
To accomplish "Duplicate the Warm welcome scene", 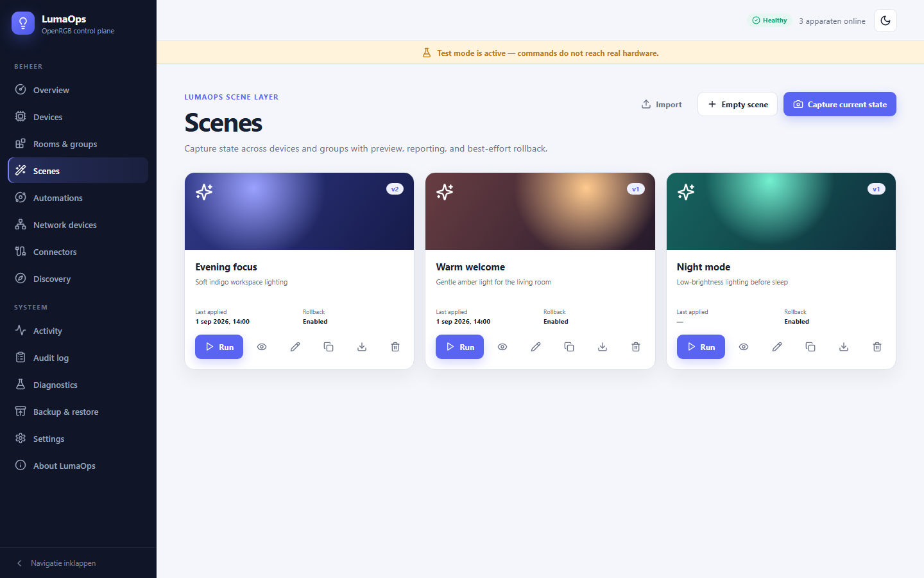I will click(x=569, y=347).
